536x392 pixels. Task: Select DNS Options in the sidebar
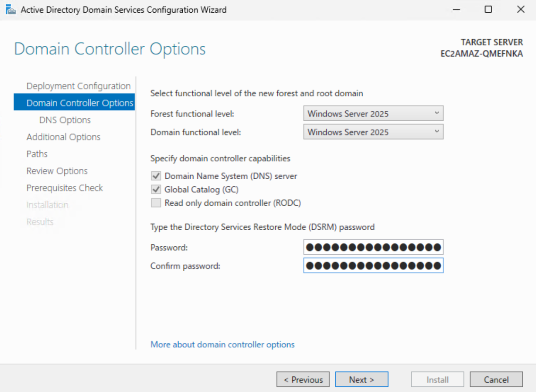pyautogui.click(x=65, y=120)
